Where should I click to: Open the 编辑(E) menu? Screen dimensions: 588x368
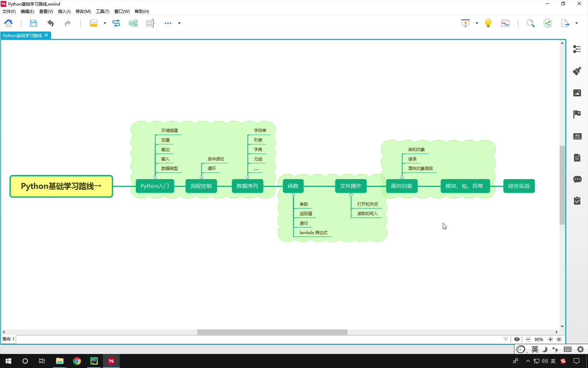(x=27, y=12)
